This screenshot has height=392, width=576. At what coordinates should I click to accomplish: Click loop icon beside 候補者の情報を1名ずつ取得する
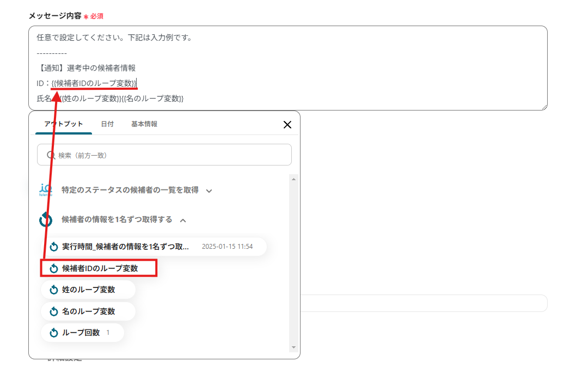[x=46, y=220]
